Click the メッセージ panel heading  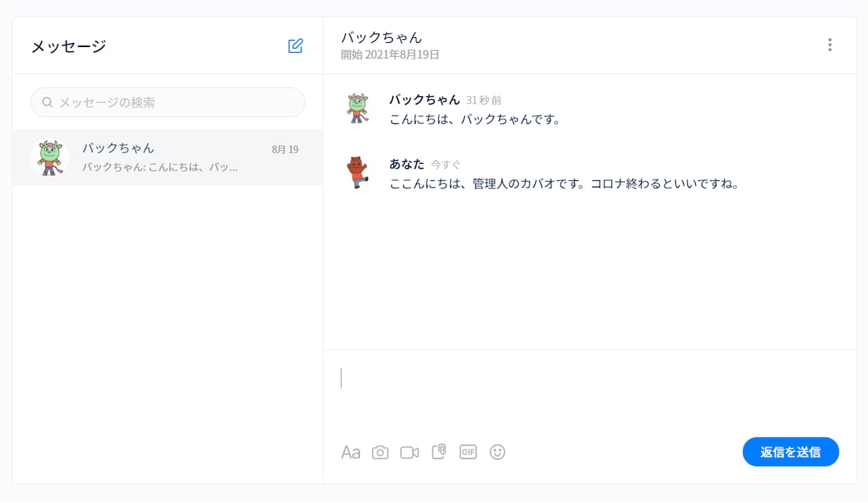click(x=68, y=46)
